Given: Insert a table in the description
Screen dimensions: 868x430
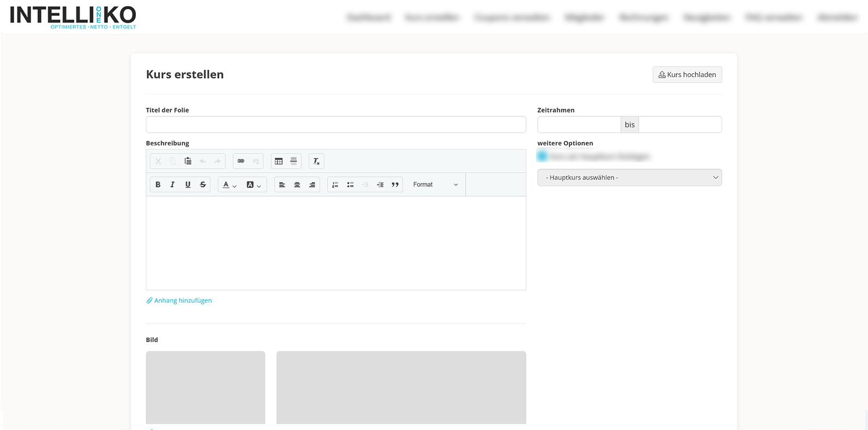Looking at the screenshot, I should (x=279, y=161).
